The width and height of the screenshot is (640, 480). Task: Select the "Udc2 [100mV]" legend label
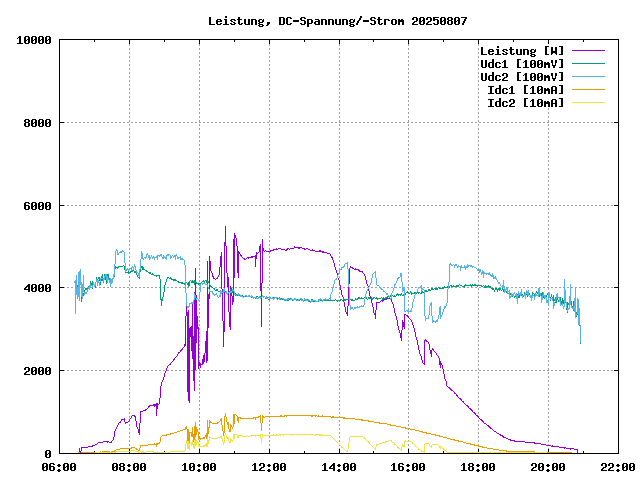pos(521,77)
